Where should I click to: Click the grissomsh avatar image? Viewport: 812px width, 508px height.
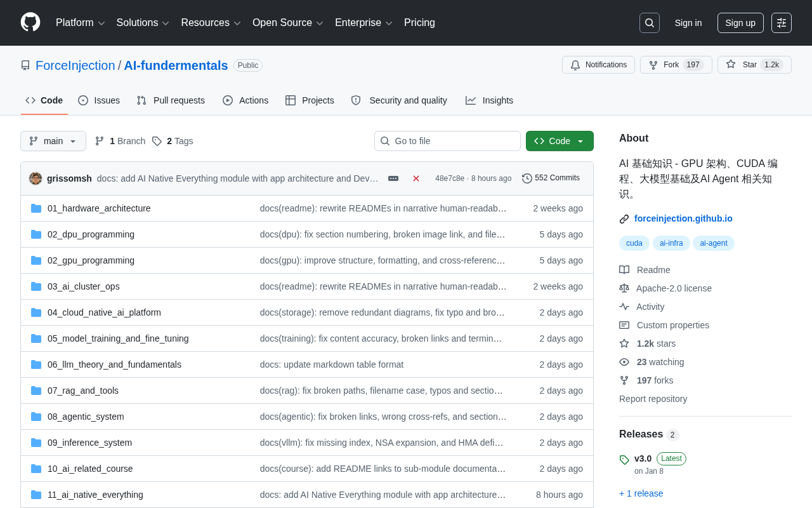coord(36,178)
